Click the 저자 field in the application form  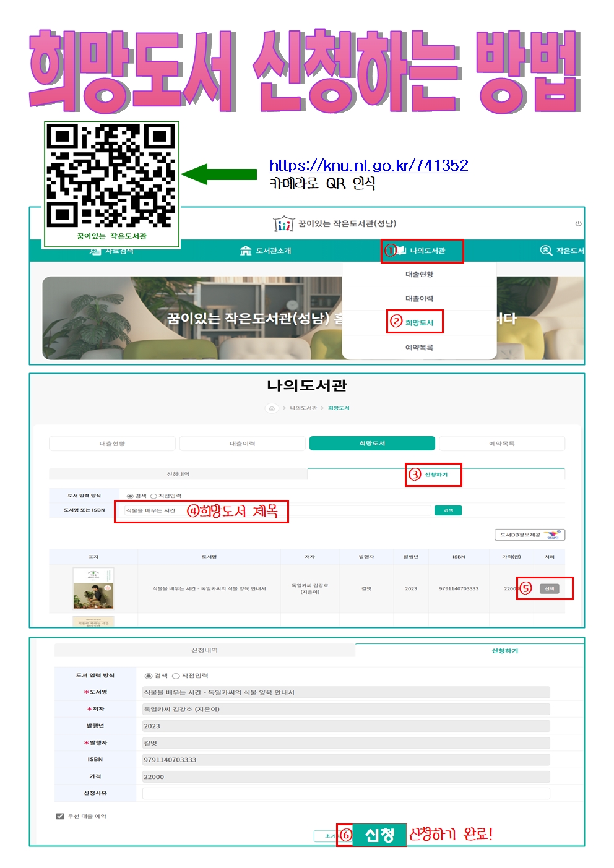click(346, 709)
